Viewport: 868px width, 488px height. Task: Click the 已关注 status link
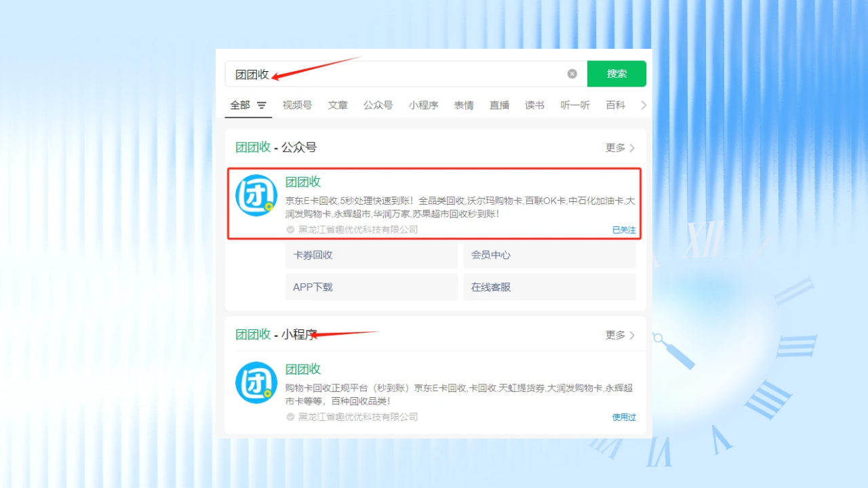(x=624, y=230)
